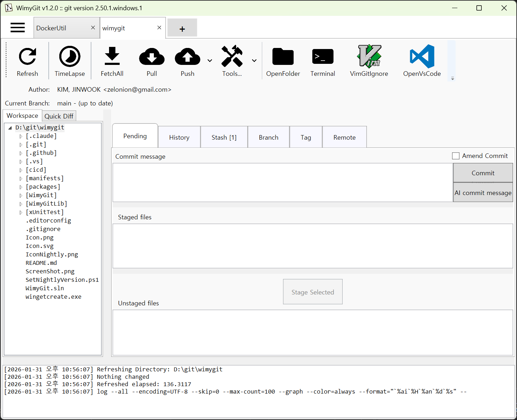517x420 pixels.
Task: Select .gitignore in the workspace tree
Action: (43, 229)
